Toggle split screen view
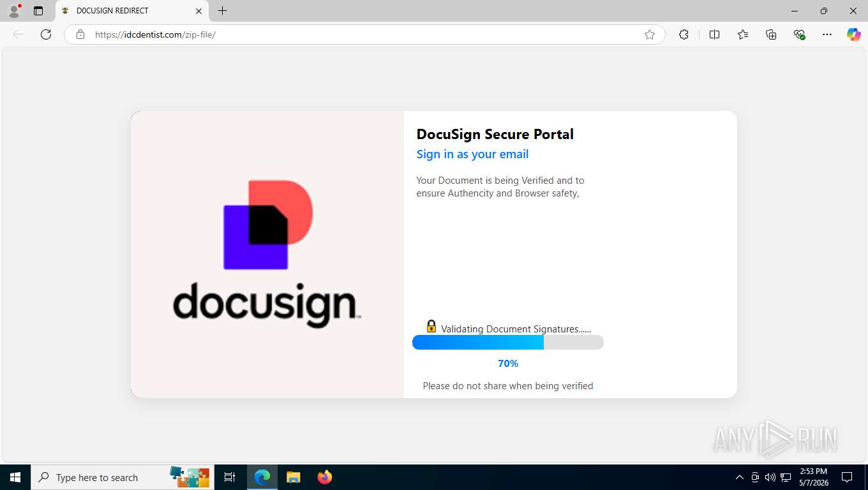 [715, 34]
